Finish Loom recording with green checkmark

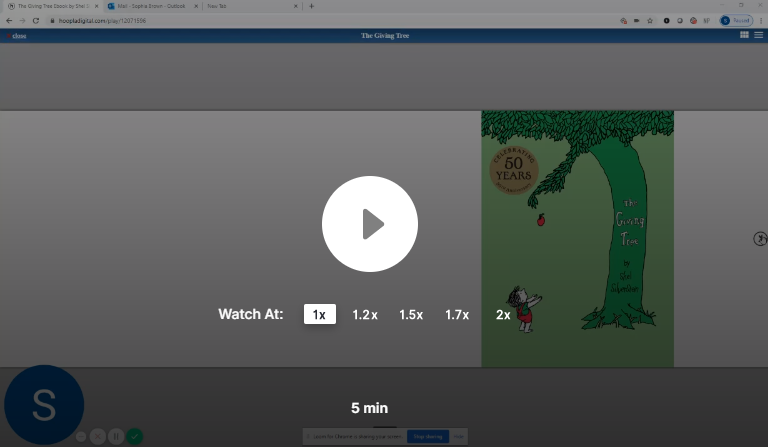tap(135, 436)
